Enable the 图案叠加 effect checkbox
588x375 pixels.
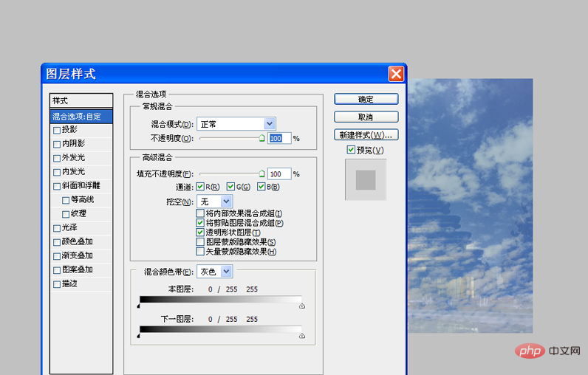[x=57, y=270]
